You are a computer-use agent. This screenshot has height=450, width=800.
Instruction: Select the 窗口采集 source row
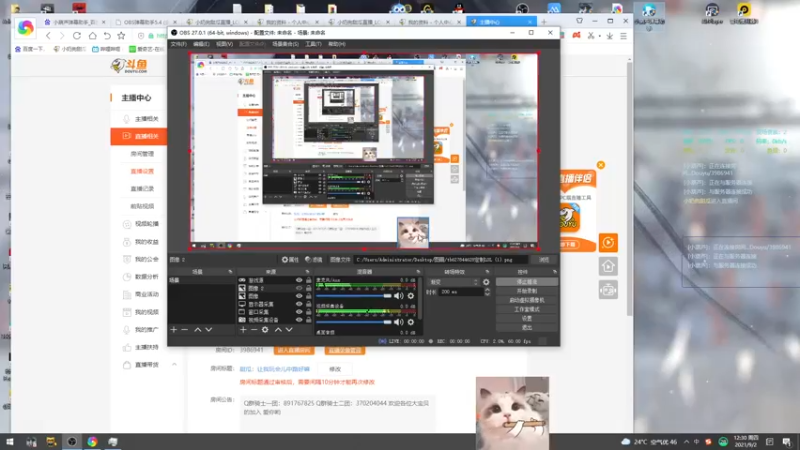274,312
